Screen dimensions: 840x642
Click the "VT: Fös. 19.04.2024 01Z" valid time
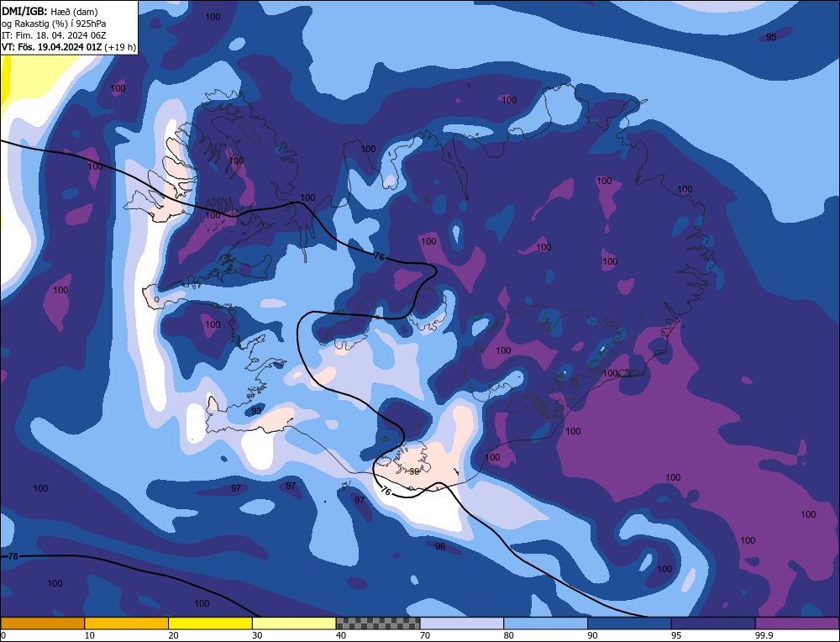(x=51, y=47)
